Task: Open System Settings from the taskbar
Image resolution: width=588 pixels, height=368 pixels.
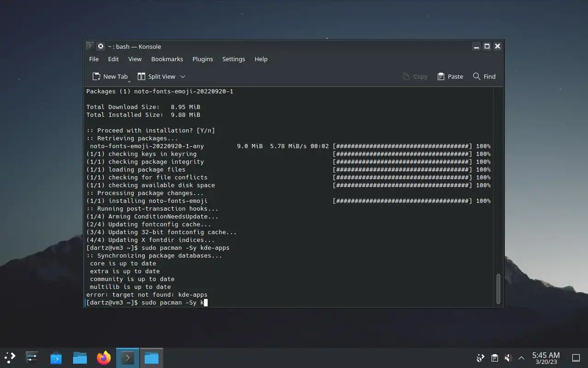Action: 32,357
